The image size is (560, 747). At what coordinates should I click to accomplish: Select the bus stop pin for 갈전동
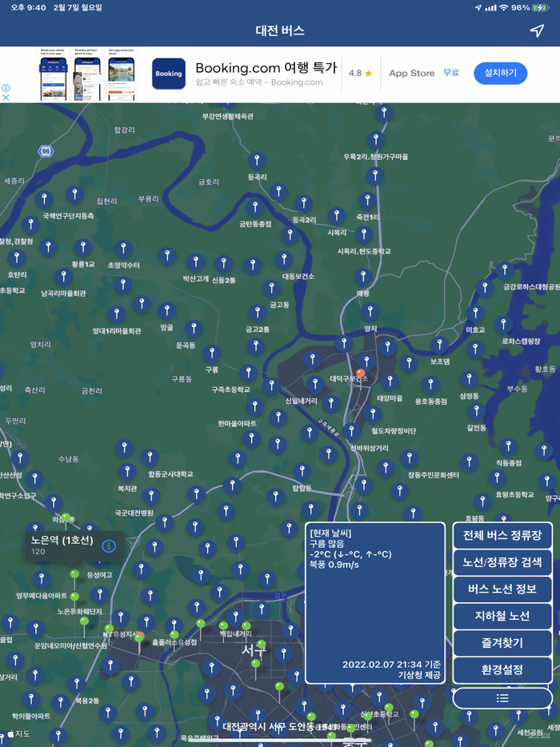click(x=476, y=412)
